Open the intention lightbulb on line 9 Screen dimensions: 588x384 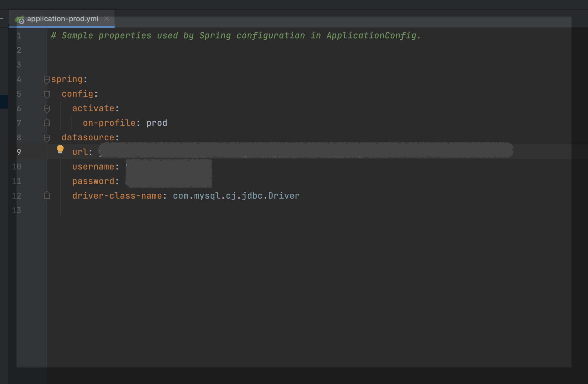pos(60,150)
